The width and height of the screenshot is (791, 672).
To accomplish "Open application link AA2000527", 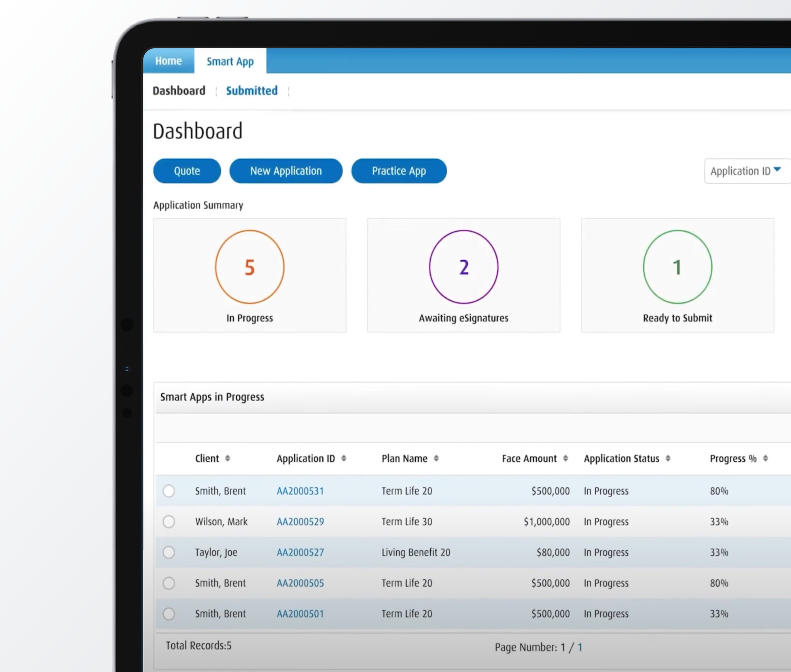I will (300, 552).
